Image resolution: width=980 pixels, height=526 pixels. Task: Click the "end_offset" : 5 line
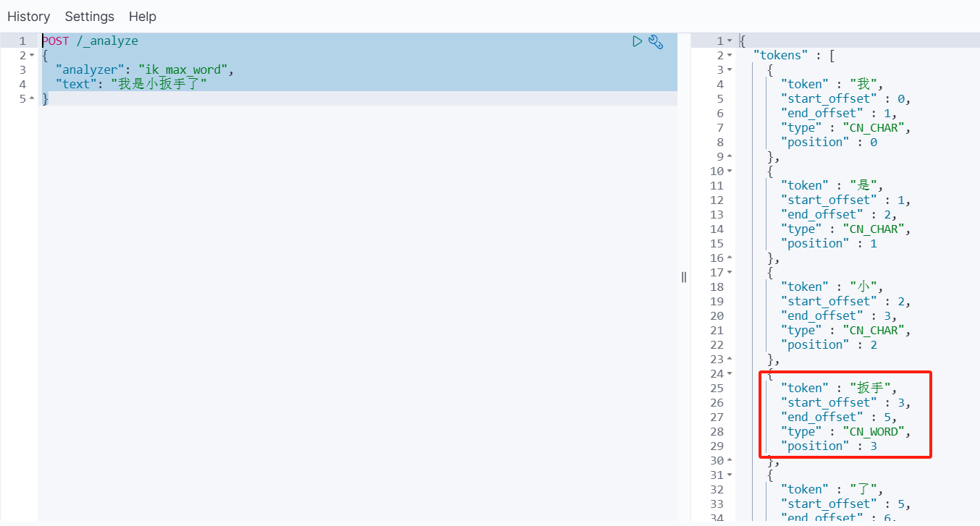pyautogui.click(x=839, y=417)
